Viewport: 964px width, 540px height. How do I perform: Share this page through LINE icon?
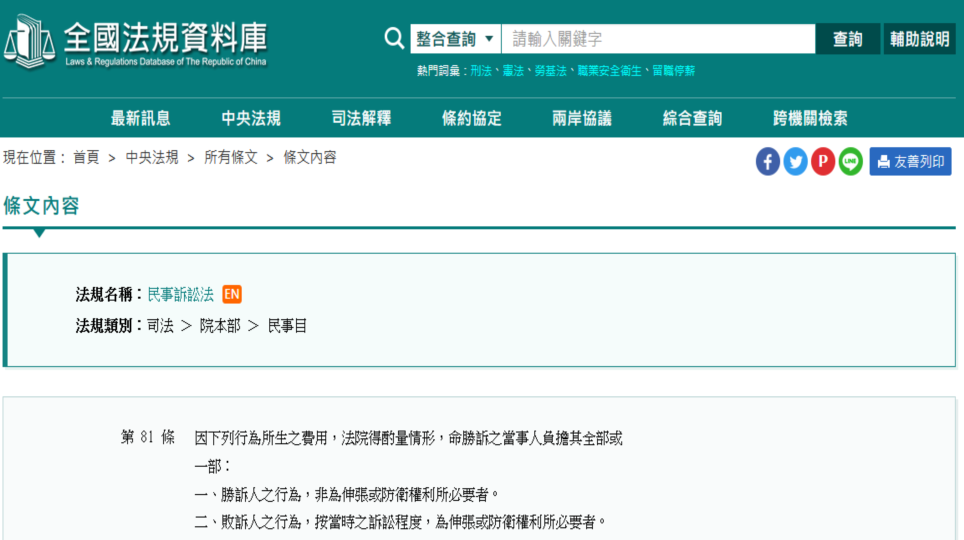point(851,161)
